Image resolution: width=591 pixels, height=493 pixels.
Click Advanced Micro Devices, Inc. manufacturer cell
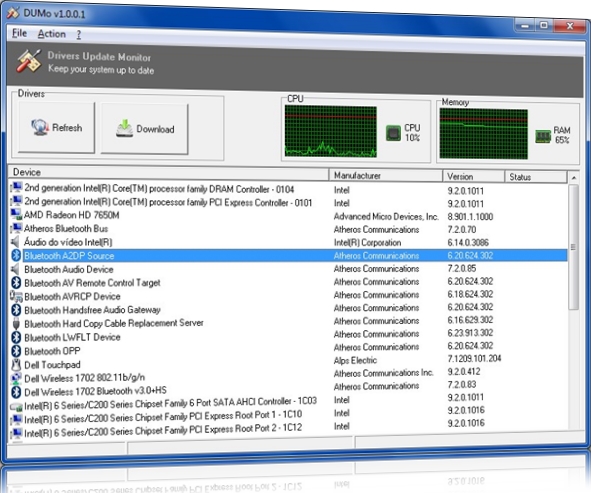(386, 216)
